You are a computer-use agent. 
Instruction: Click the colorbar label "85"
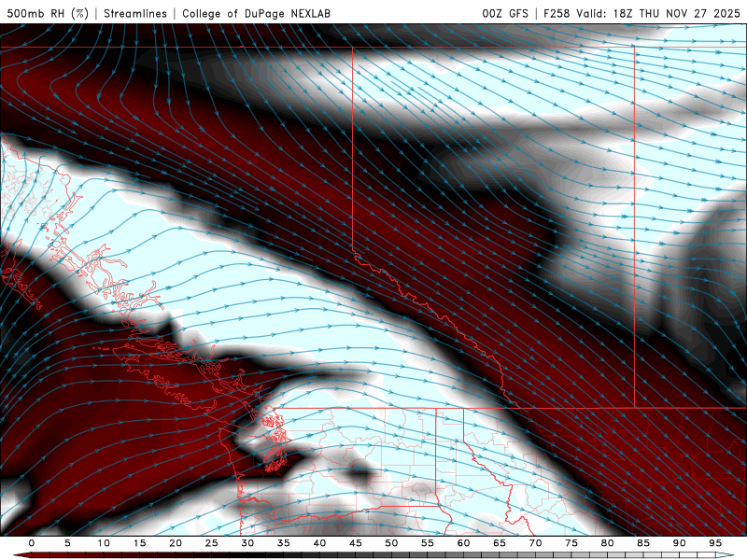(643, 543)
